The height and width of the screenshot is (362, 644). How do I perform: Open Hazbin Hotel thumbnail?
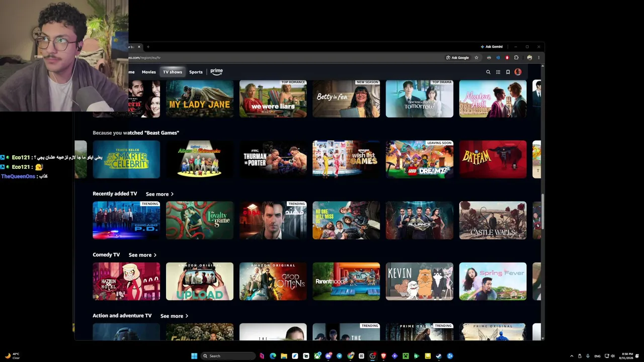pyautogui.click(x=126, y=281)
